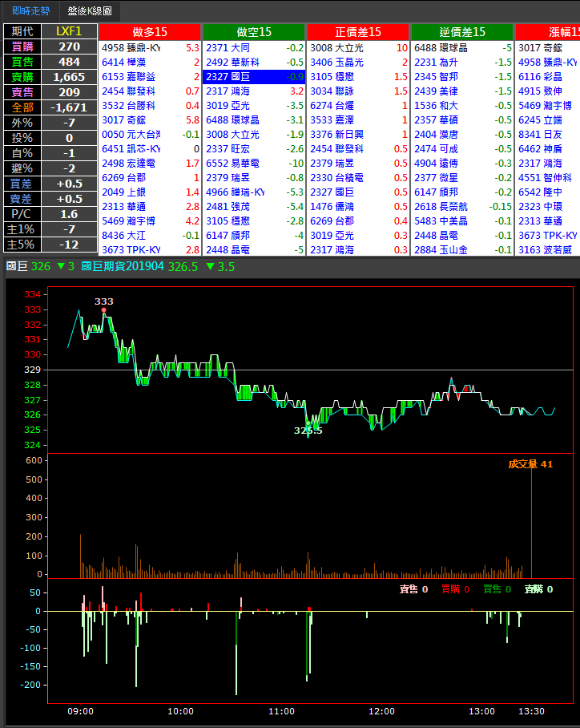
Task: Switch to the 即時走勢 tab
Action: click(30, 10)
